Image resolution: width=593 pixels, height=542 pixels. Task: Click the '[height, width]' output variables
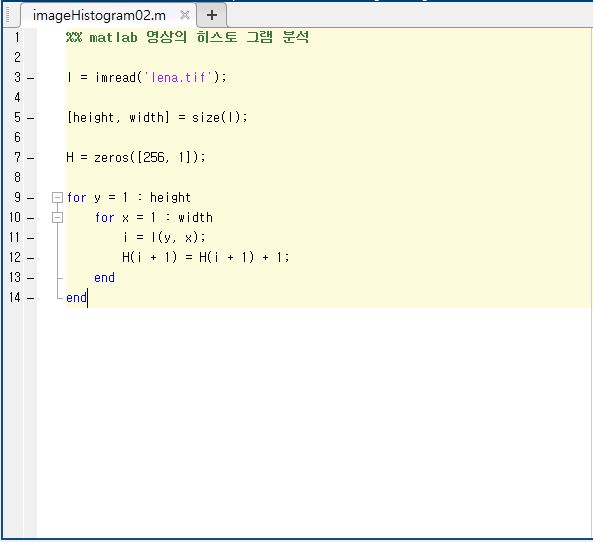118,117
